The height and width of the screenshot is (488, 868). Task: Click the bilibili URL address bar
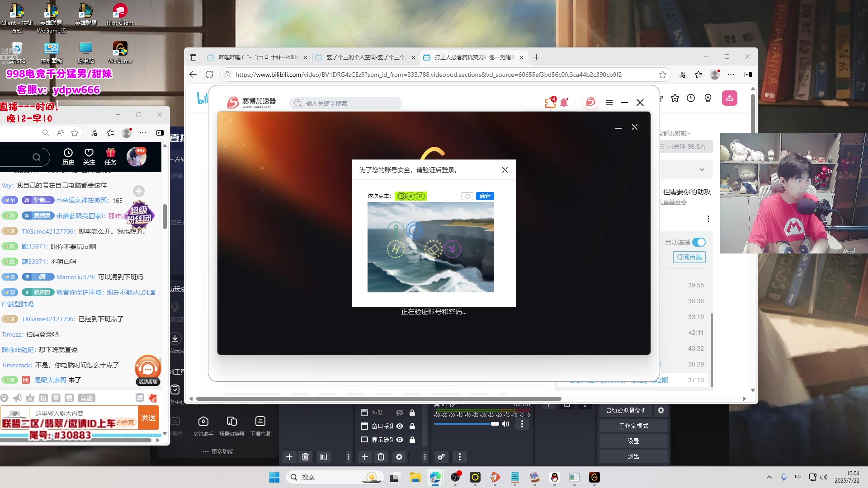point(428,75)
